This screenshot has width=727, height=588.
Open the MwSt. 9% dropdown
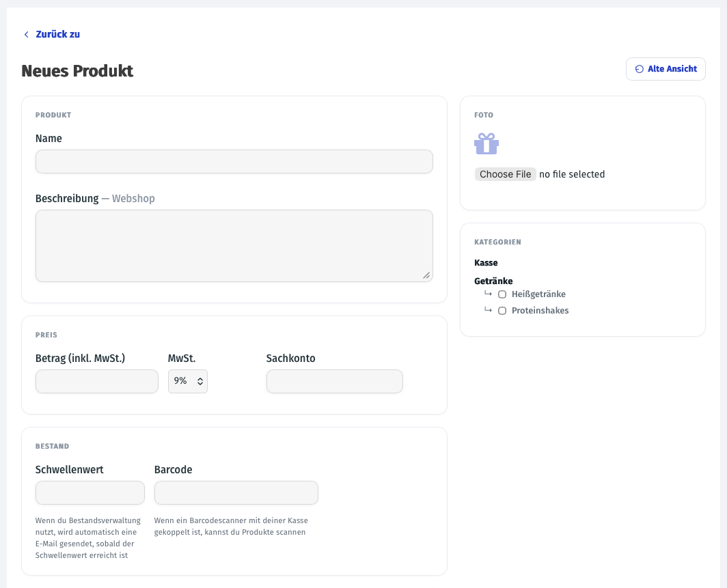188,381
